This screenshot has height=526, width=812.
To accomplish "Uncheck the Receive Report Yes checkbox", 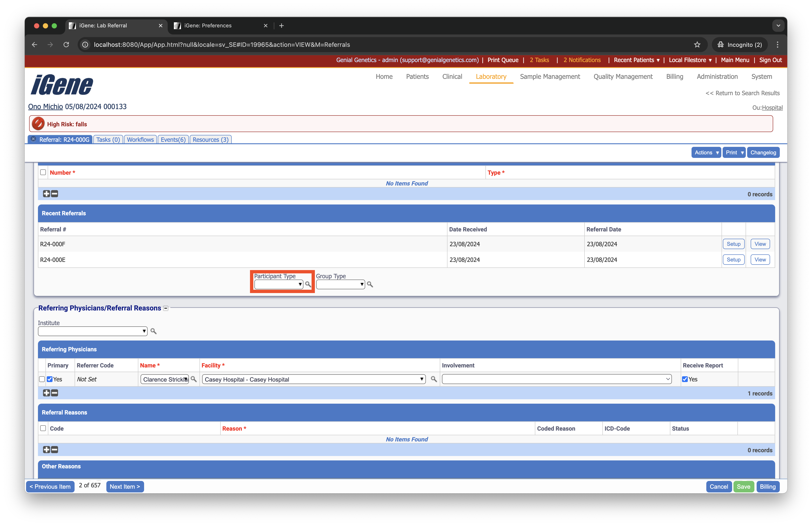I will (x=684, y=379).
